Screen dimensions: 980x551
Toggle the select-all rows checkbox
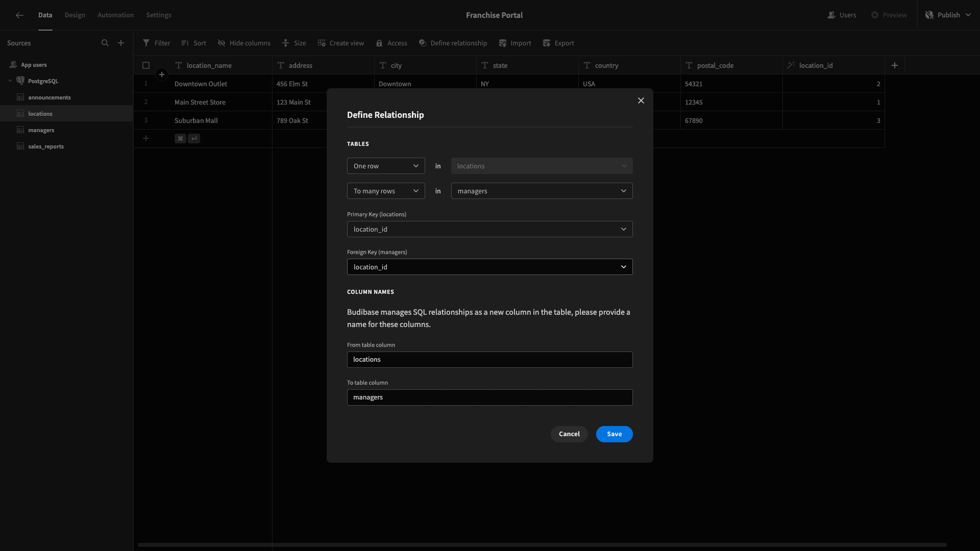click(x=146, y=65)
